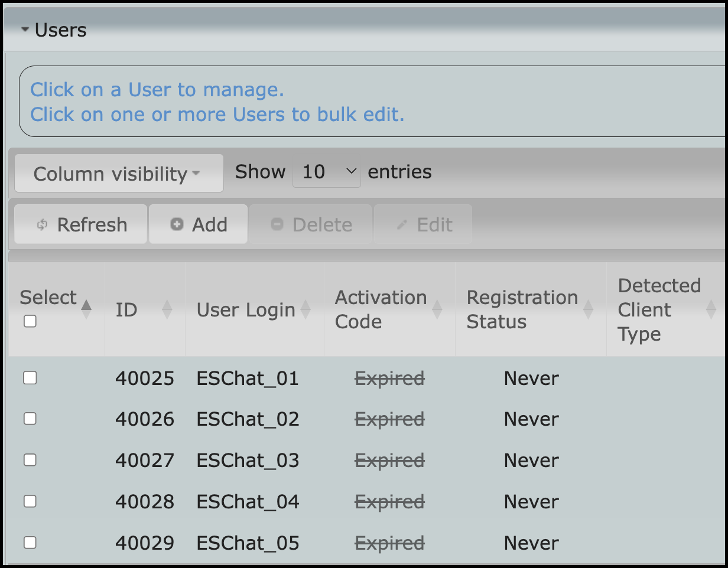Image resolution: width=728 pixels, height=568 pixels.
Task: Click the Refresh button
Action: tap(81, 224)
